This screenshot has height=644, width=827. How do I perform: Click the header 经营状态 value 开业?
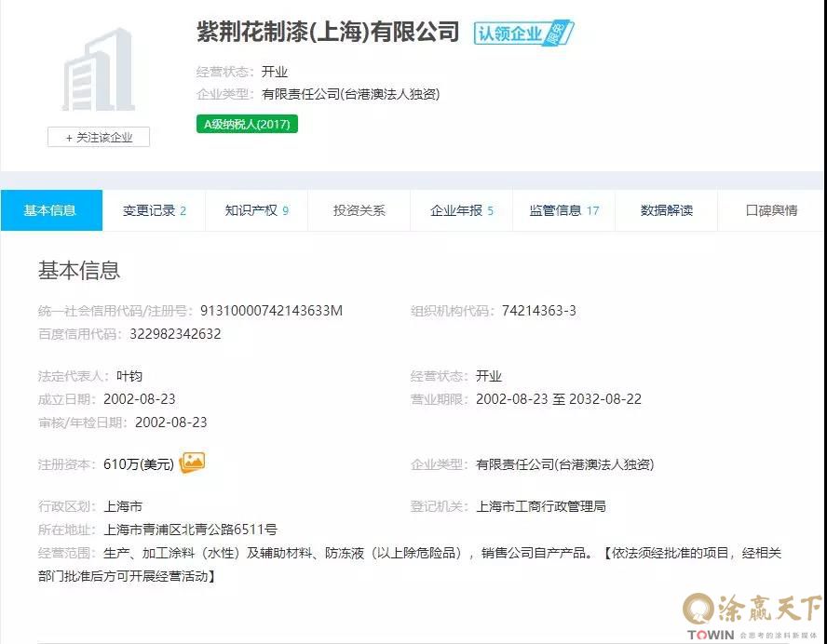[x=275, y=71]
